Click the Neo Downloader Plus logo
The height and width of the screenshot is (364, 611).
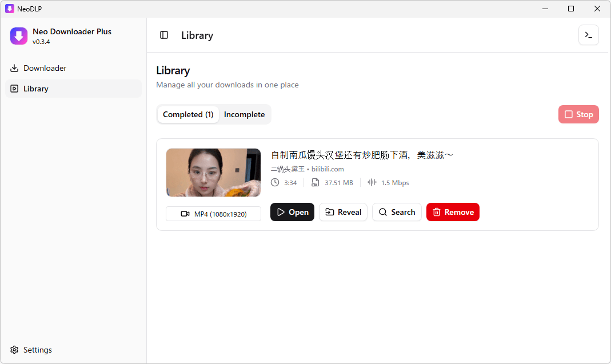(x=19, y=36)
